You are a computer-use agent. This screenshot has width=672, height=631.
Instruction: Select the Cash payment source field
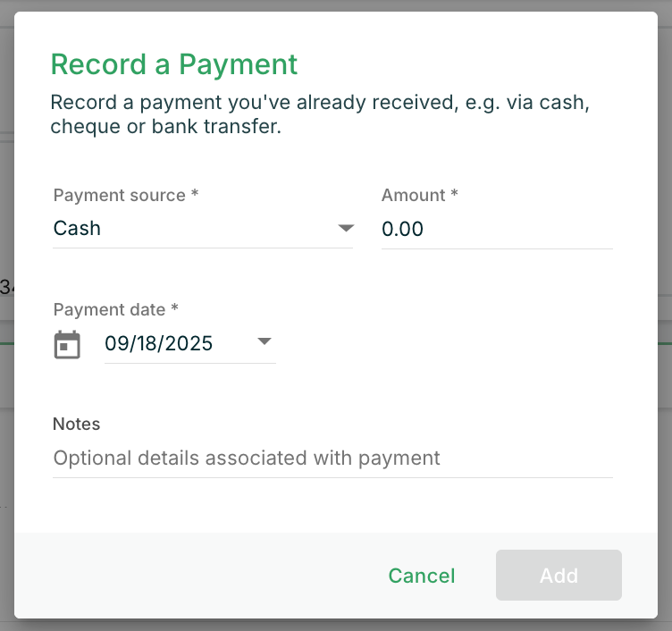[188, 229]
